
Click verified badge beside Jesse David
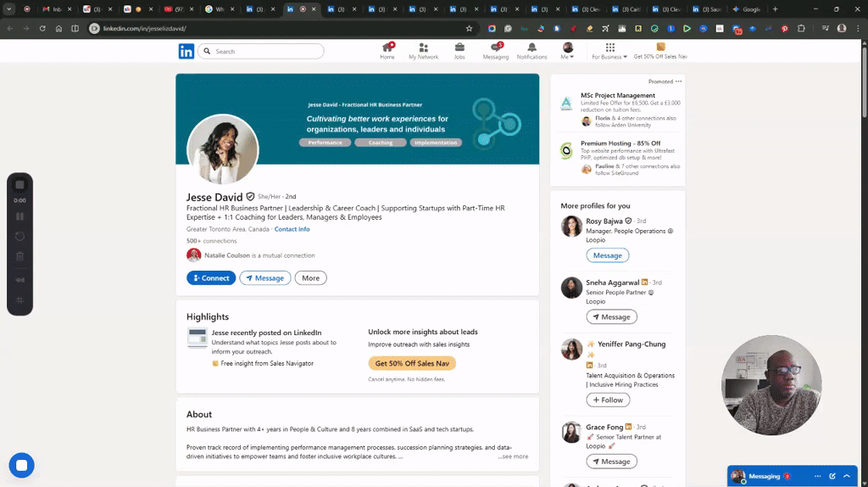(x=250, y=197)
